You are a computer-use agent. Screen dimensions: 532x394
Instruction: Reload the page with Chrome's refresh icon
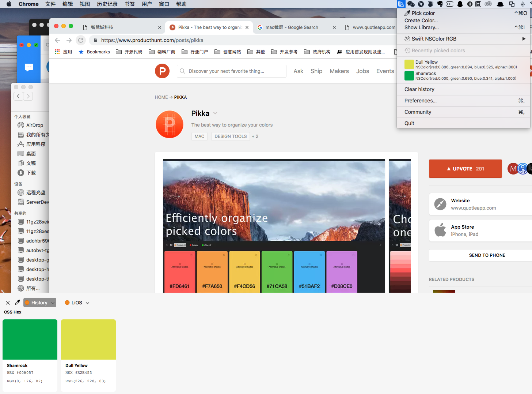click(81, 40)
